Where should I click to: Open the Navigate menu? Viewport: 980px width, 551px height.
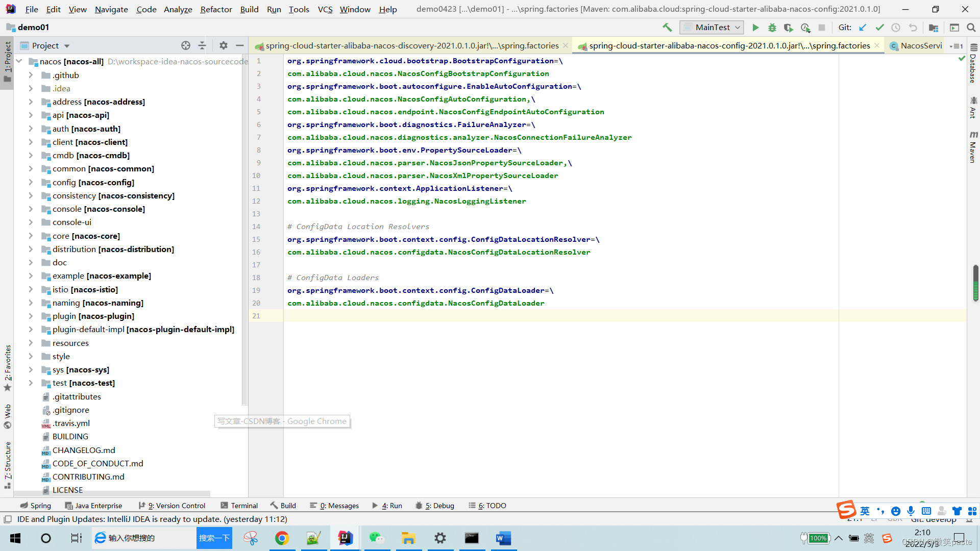click(111, 9)
